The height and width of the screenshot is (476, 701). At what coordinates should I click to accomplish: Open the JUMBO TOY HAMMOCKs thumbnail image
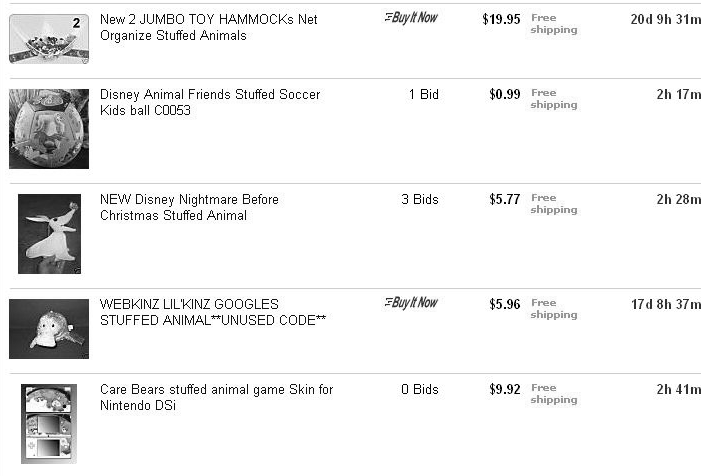(49, 39)
